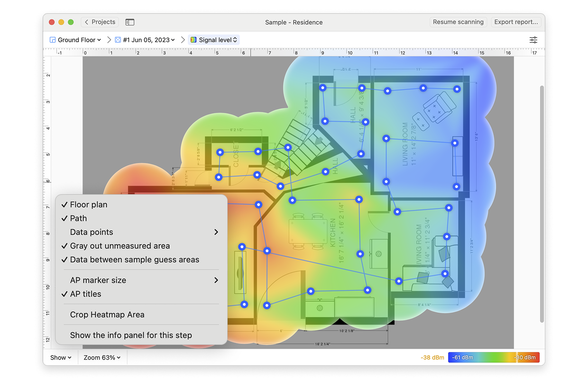The width and height of the screenshot is (588, 379).
Task: Uncheck Gray out unmeasured area
Action: [141, 246]
